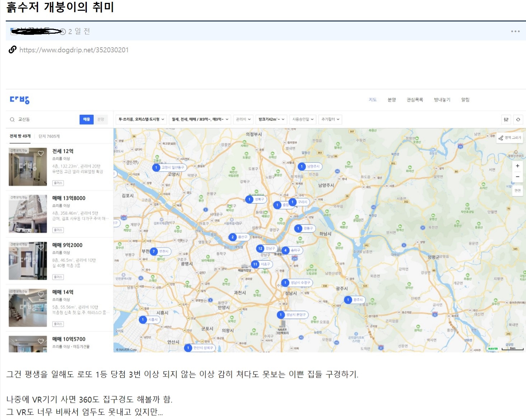
Task: Click the map zoom in plus button
Action: pyautogui.click(x=517, y=166)
